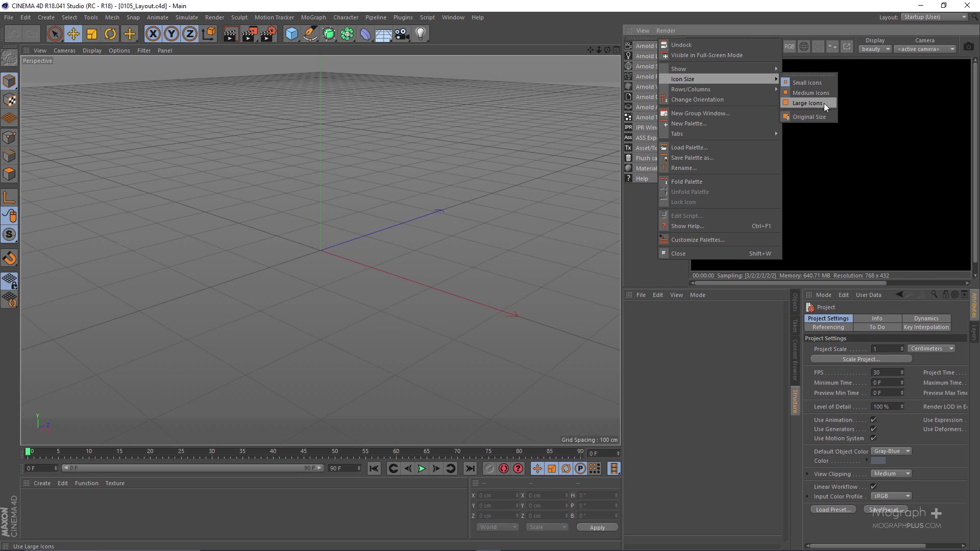Disable the Use Generators checkbox

pyautogui.click(x=874, y=429)
